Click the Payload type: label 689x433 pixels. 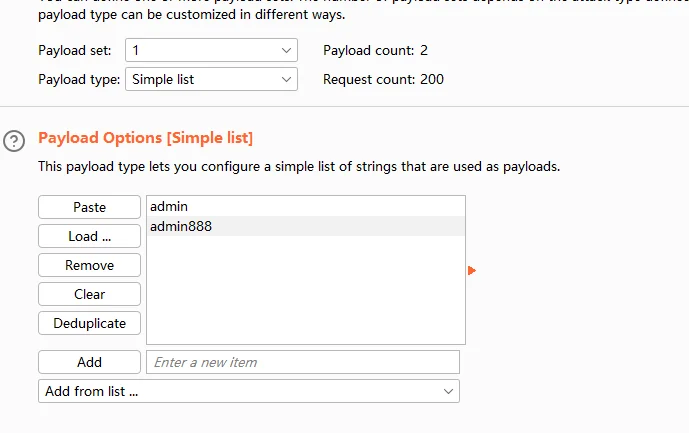tap(78, 79)
